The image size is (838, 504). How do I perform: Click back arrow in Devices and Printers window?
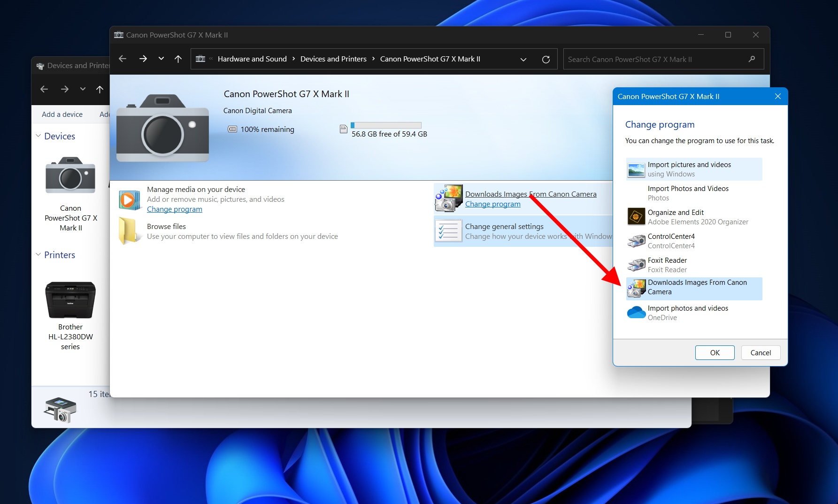44,89
